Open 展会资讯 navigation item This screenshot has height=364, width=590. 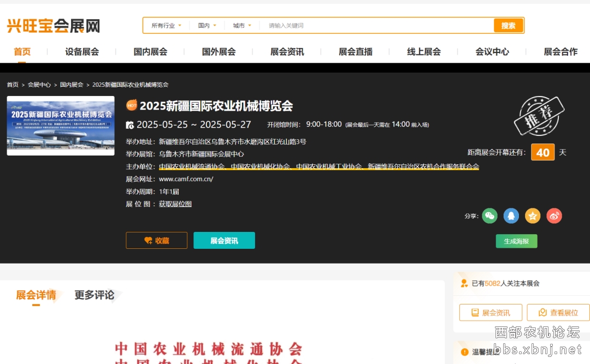coord(287,52)
